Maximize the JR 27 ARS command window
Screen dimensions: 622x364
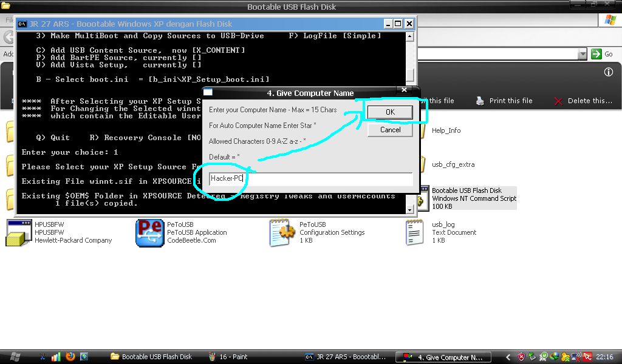coord(398,24)
